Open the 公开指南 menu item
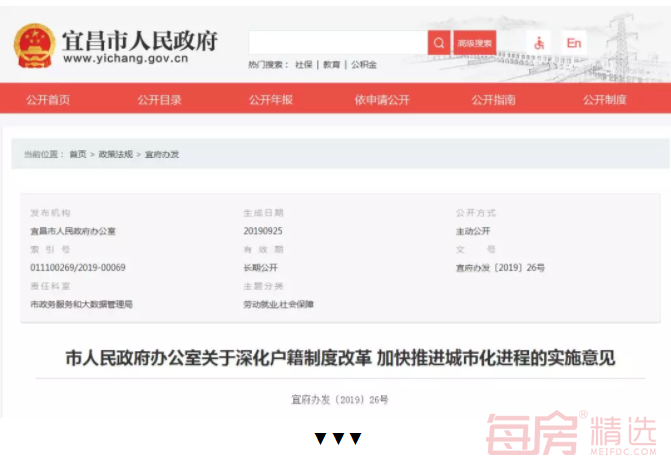 pos(493,100)
